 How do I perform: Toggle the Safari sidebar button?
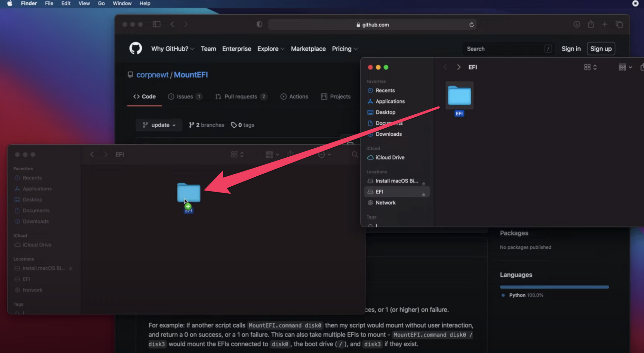(156, 25)
